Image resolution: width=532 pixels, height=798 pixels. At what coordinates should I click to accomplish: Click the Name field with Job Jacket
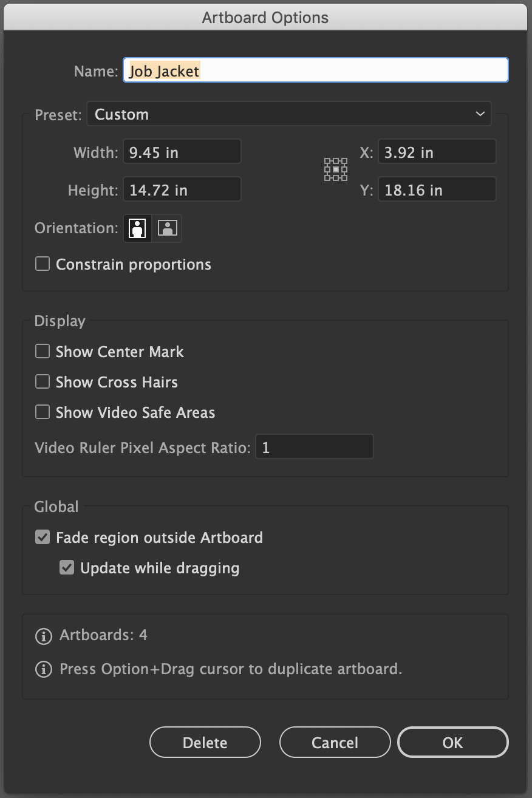click(x=316, y=70)
